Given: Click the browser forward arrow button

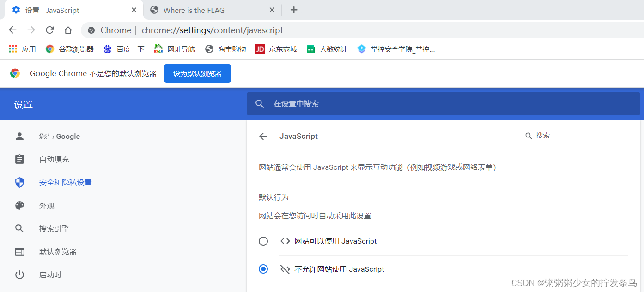Looking at the screenshot, I should 31,30.
